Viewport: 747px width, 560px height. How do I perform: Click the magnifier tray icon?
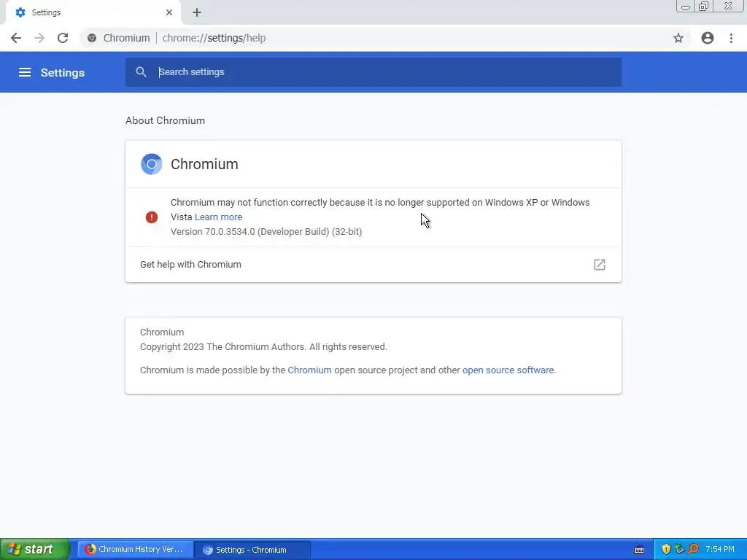point(693,549)
